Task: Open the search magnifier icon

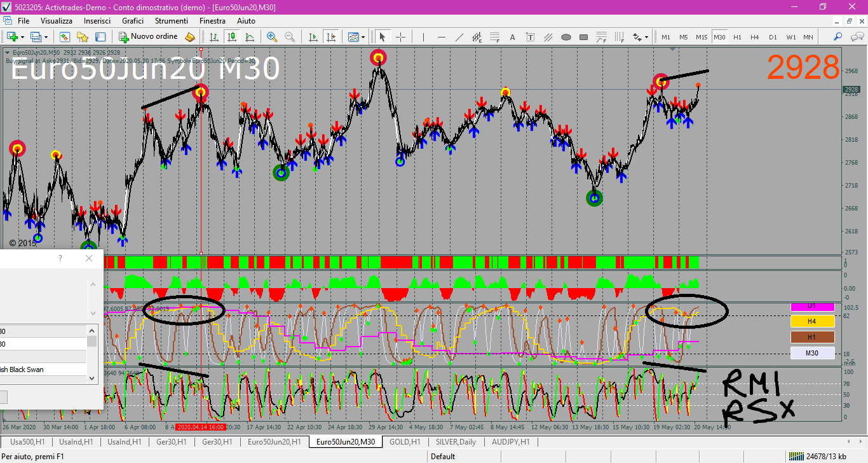Action: click(x=838, y=37)
